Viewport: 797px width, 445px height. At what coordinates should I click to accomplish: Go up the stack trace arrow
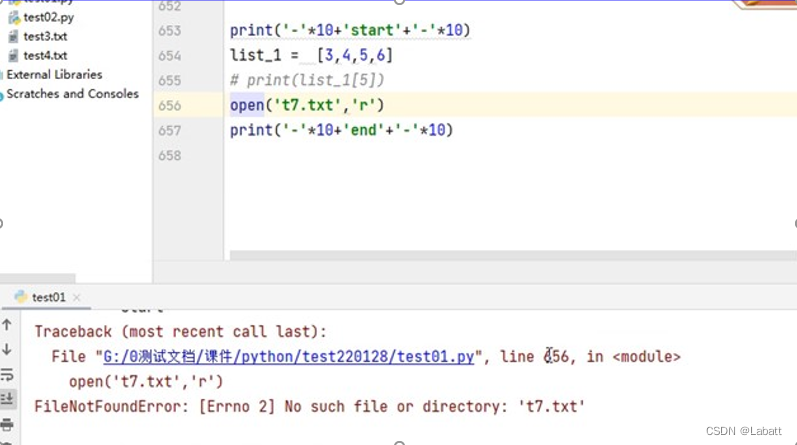(7, 324)
